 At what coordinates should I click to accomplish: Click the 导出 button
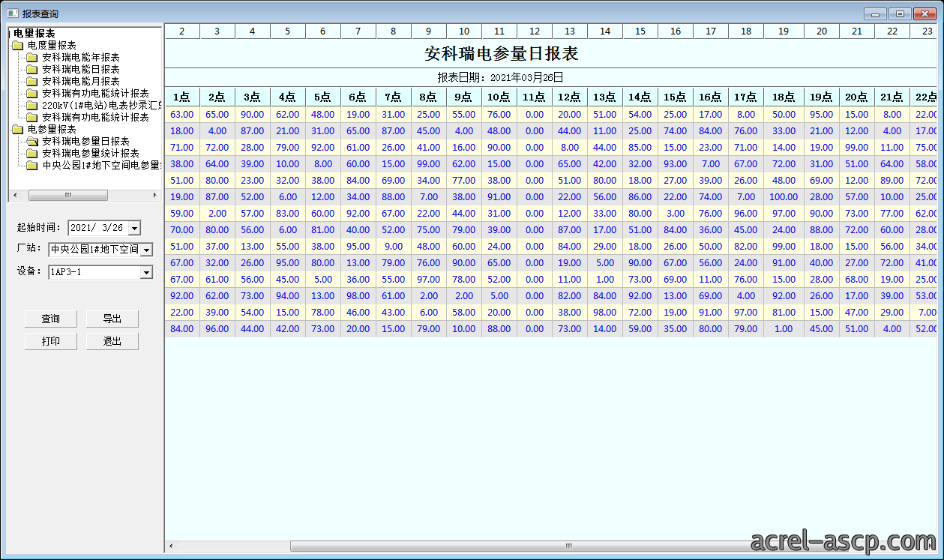point(112,319)
